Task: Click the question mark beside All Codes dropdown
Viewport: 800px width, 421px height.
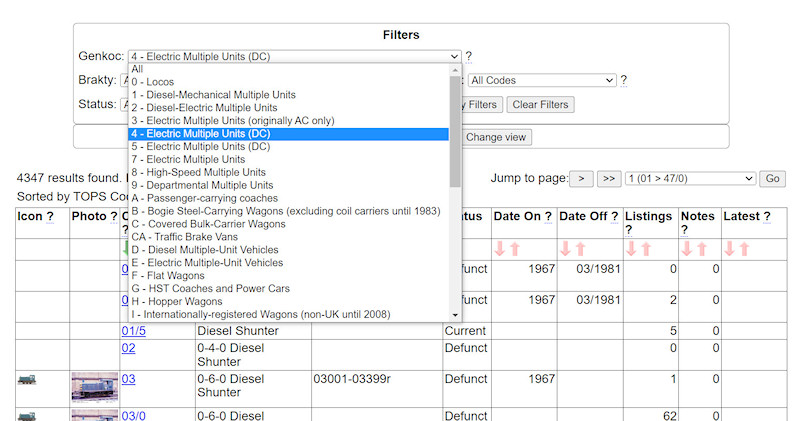Action: pos(624,80)
